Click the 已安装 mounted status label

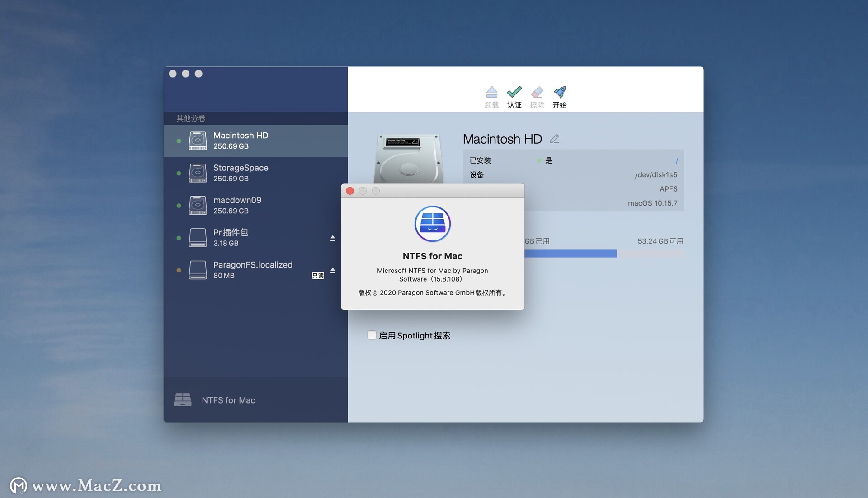[x=480, y=160]
